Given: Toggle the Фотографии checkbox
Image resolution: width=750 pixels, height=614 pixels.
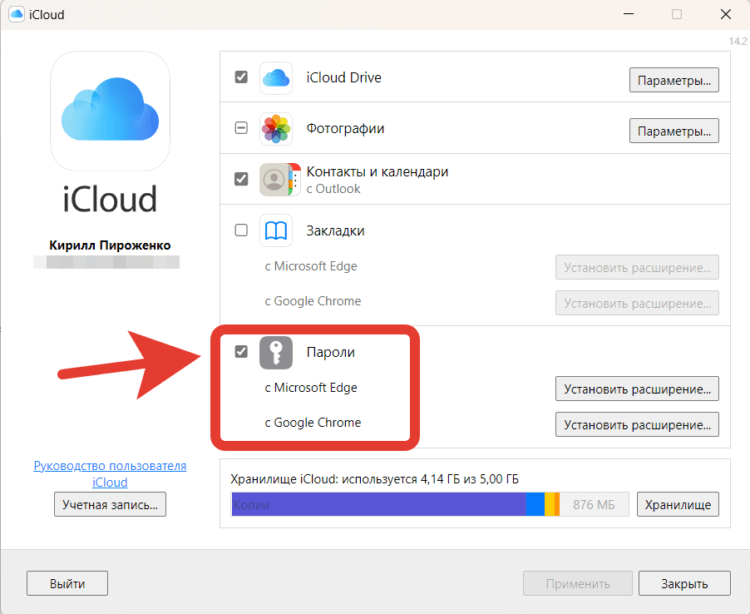Looking at the screenshot, I should tap(241, 128).
